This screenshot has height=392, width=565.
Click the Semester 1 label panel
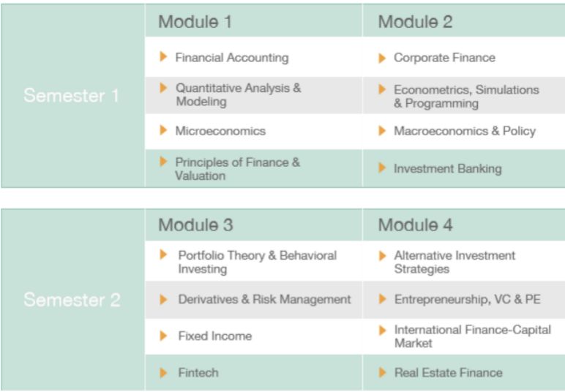tap(72, 96)
